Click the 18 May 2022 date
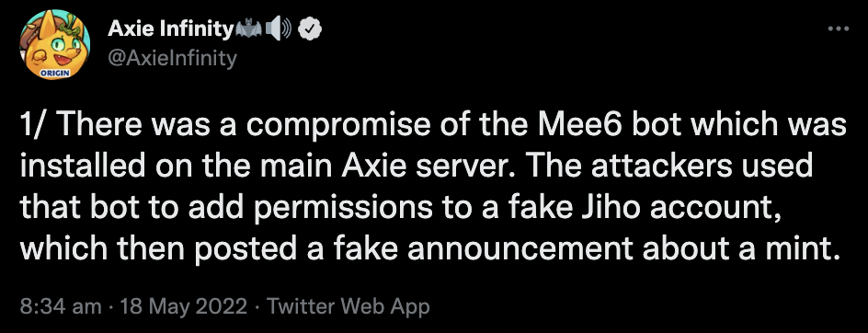This screenshot has width=868, height=333. pos(183,305)
